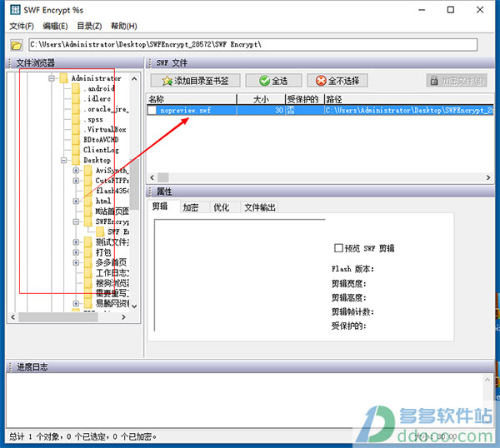Enable the 预览 SWF 剪辑 checkbox

click(338, 248)
